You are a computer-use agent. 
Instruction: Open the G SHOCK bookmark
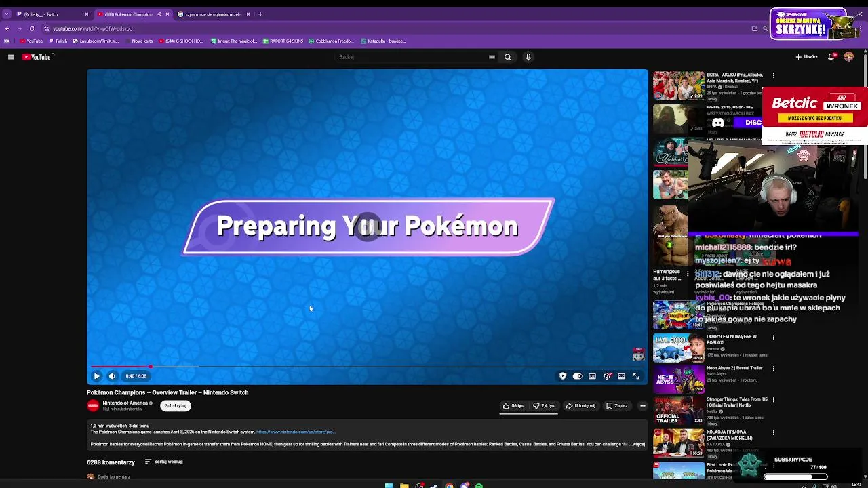(x=181, y=41)
